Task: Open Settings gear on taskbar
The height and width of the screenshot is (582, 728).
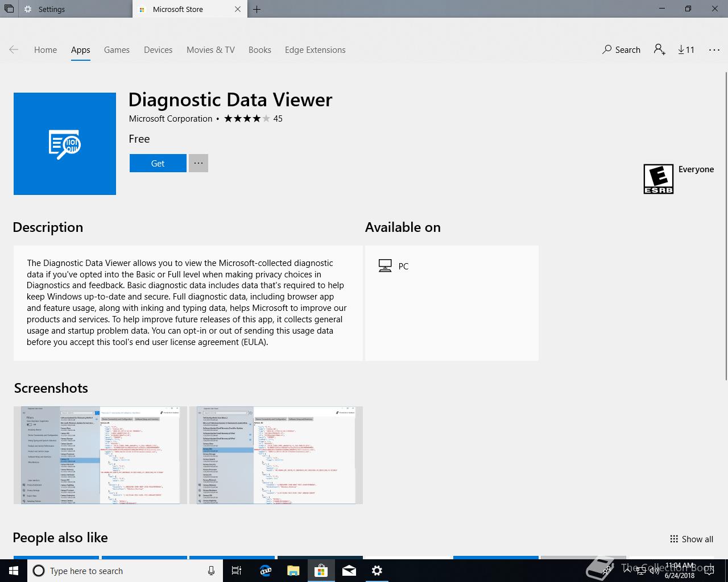Action: [377, 571]
